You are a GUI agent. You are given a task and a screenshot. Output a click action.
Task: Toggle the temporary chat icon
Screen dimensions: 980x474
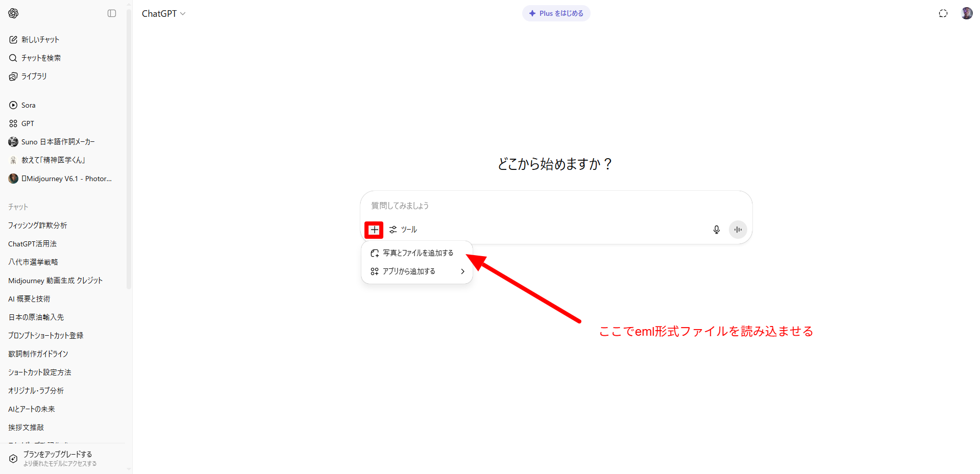(x=943, y=13)
